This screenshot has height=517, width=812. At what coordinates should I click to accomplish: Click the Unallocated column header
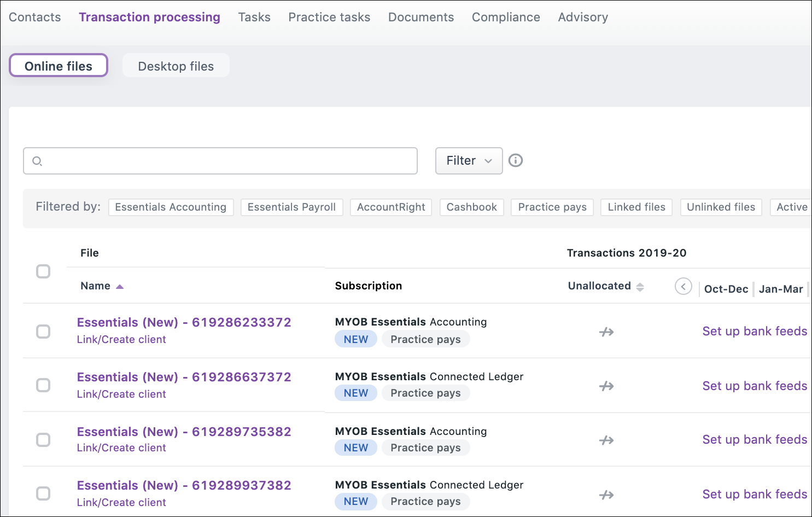599,286
